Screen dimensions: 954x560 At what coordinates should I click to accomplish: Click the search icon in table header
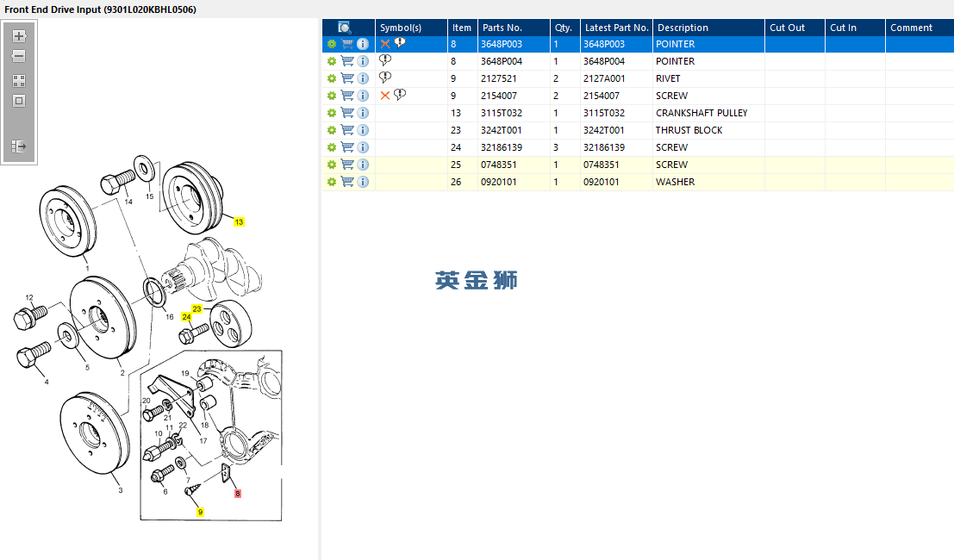tap(345, 28)
